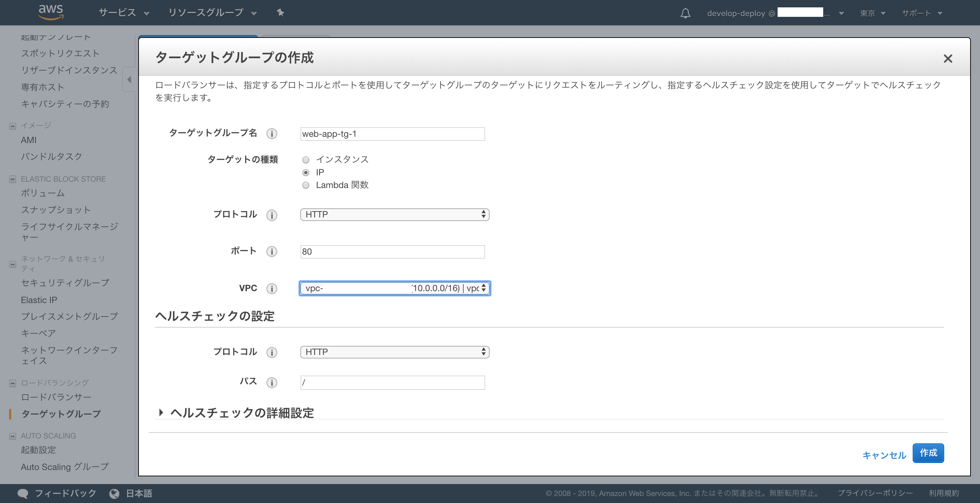Click the pin shortcut icon in navbar

point(280,13)
